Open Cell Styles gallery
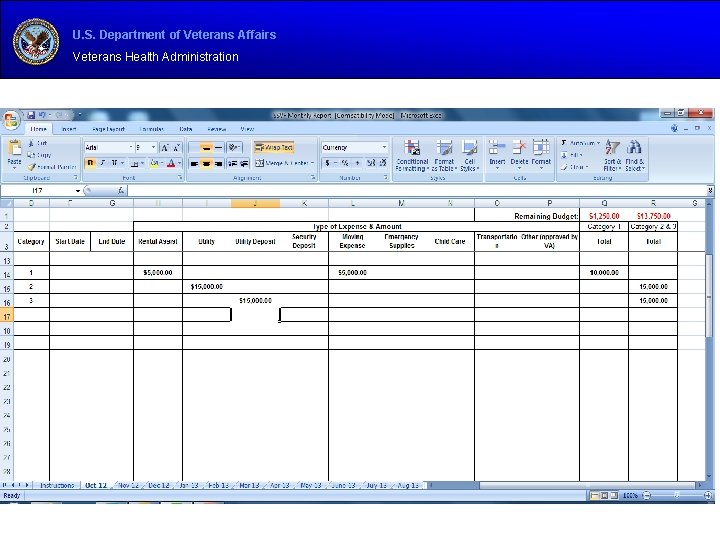Screen dimensions: 720x540 (x=469, y=156)
